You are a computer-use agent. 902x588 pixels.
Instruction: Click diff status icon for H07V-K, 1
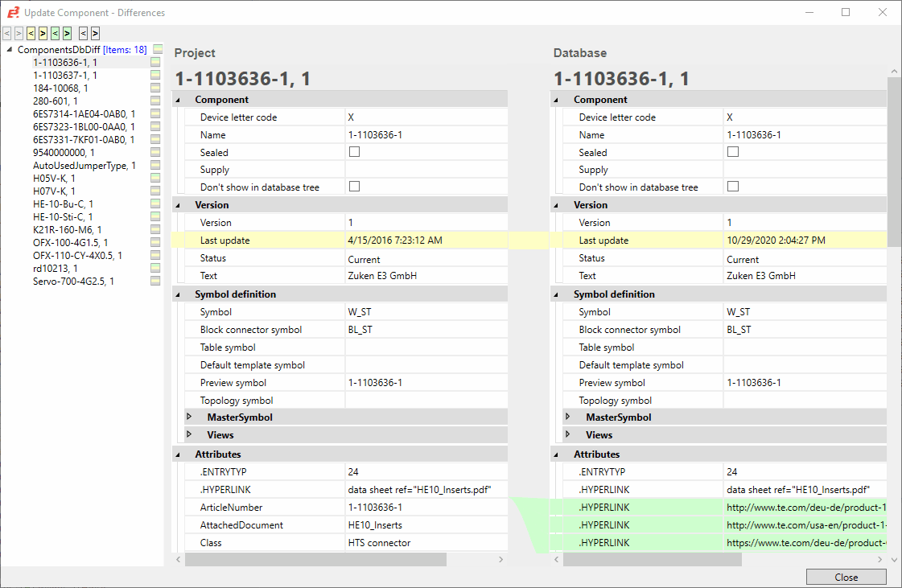[x=155, y=191]
